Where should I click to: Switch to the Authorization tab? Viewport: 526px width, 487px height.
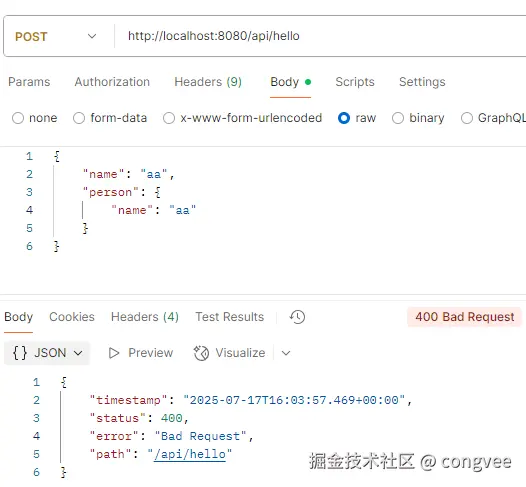pyautogui.click(x=112, y=82)
